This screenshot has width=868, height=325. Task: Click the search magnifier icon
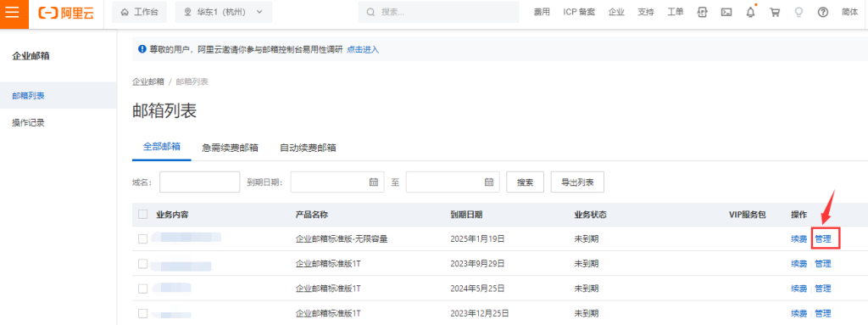point(371,12)
